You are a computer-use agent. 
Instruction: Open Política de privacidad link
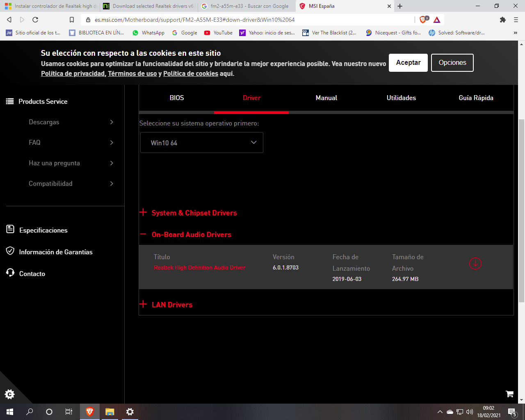click(73, 74)
